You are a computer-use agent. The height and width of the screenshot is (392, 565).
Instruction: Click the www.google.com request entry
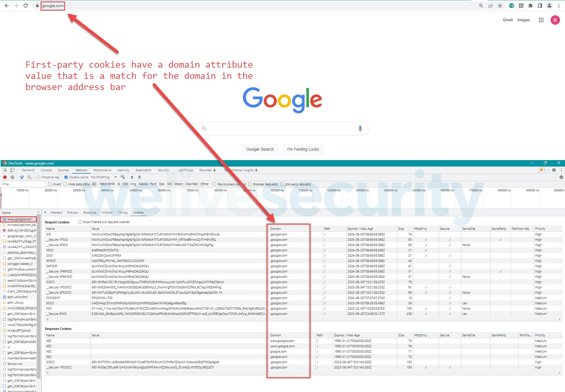pyautogui.click(x=20, y=220)
